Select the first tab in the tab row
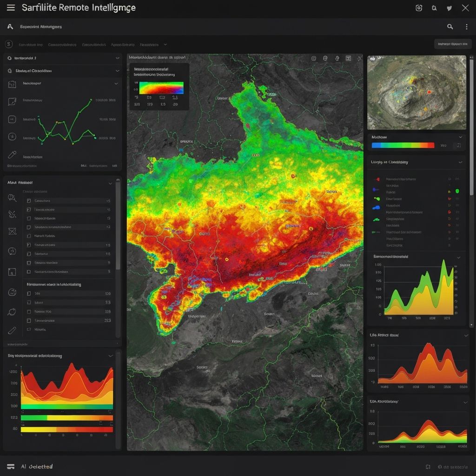Screen dimensions: 476x476 (x=31, y=45)
